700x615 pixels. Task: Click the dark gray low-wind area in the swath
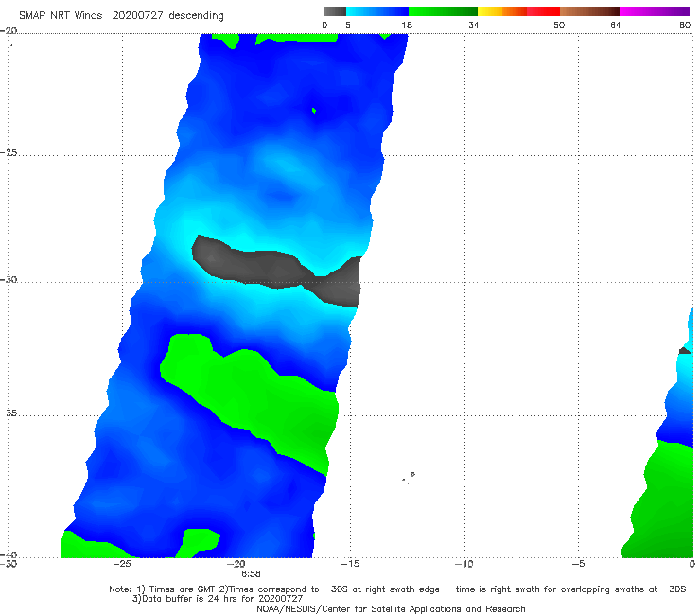(x=277, y=272)
